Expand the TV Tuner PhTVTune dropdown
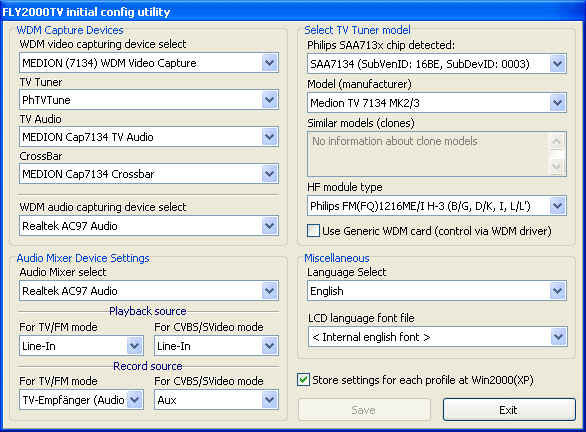The width and height of the screenshot is (586, 432). click(269, 100)
